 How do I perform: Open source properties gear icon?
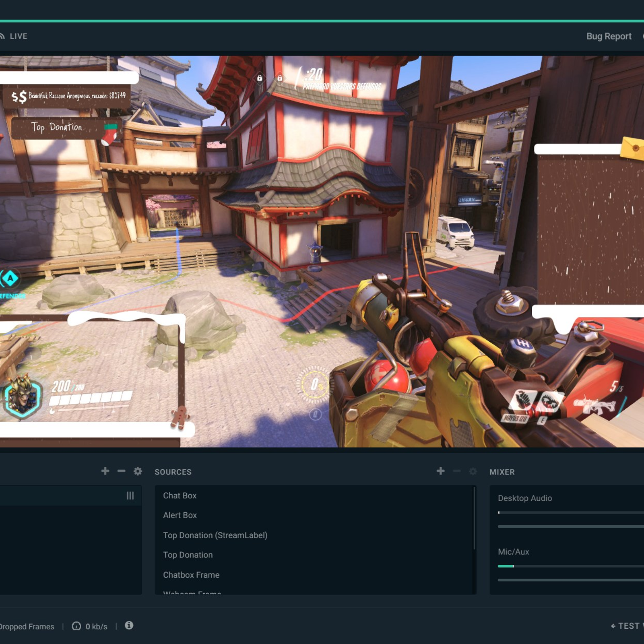473,471
